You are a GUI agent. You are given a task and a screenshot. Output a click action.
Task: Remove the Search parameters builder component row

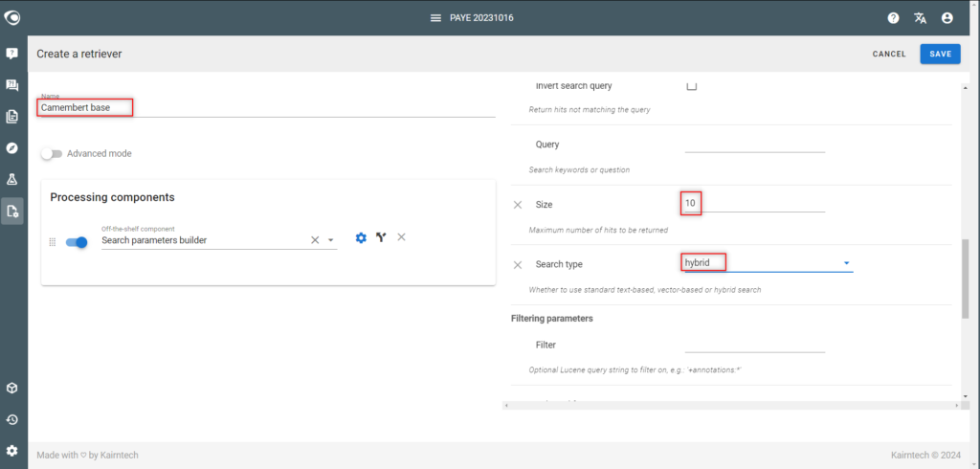coord(402,237)
